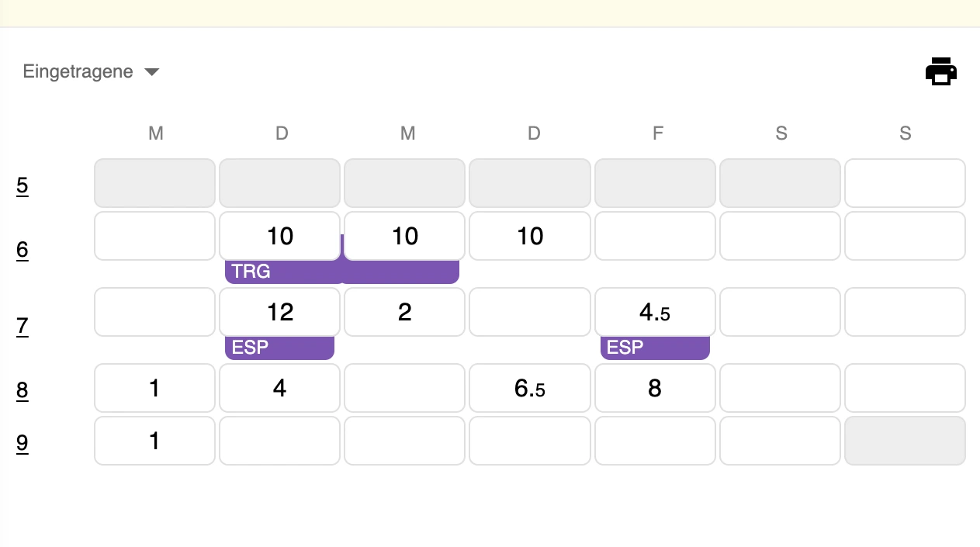The image size is (980, 547).
Task: Click the day cell showing 2
Action: pos(405,312)
